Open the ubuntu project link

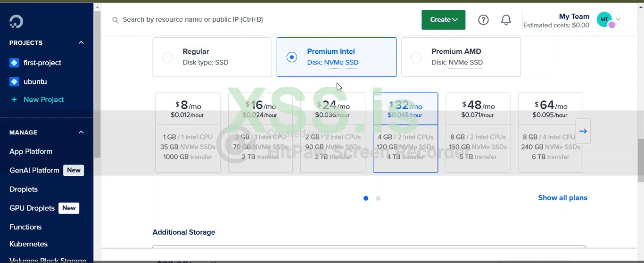point(35,82)
